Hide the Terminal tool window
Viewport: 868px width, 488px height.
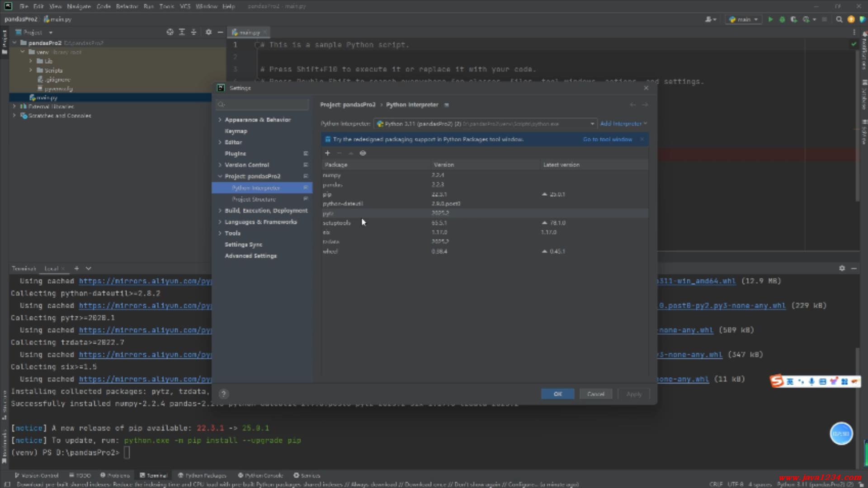[x=854, y=268]
